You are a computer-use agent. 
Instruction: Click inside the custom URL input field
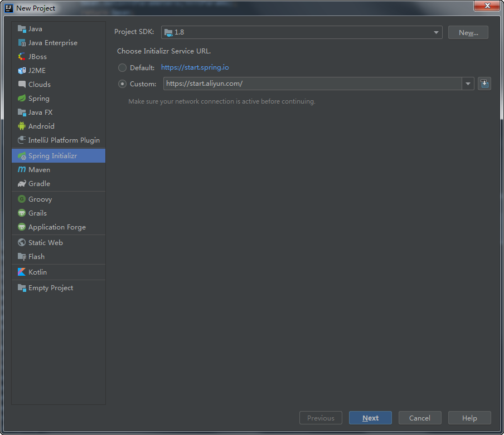312,84
